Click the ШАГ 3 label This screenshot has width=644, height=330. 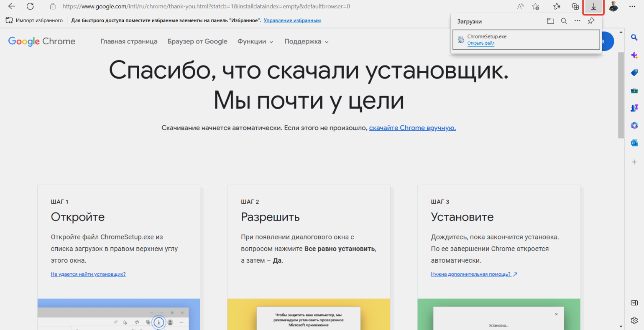pos(440,202)
